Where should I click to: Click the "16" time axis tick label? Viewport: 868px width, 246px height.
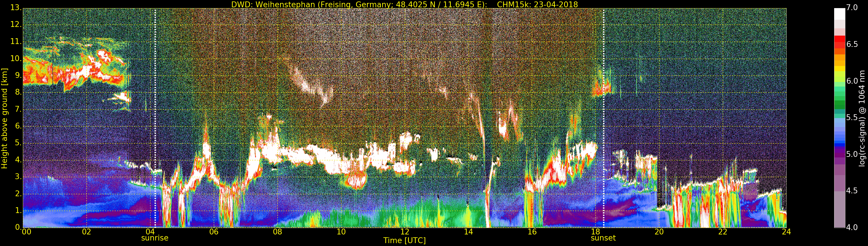[532, 232]
